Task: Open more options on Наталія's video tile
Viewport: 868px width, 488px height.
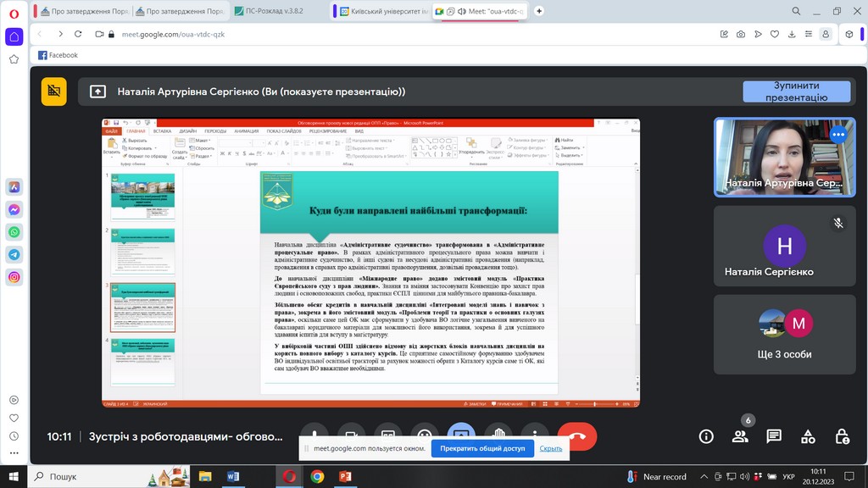Action: 838,134
